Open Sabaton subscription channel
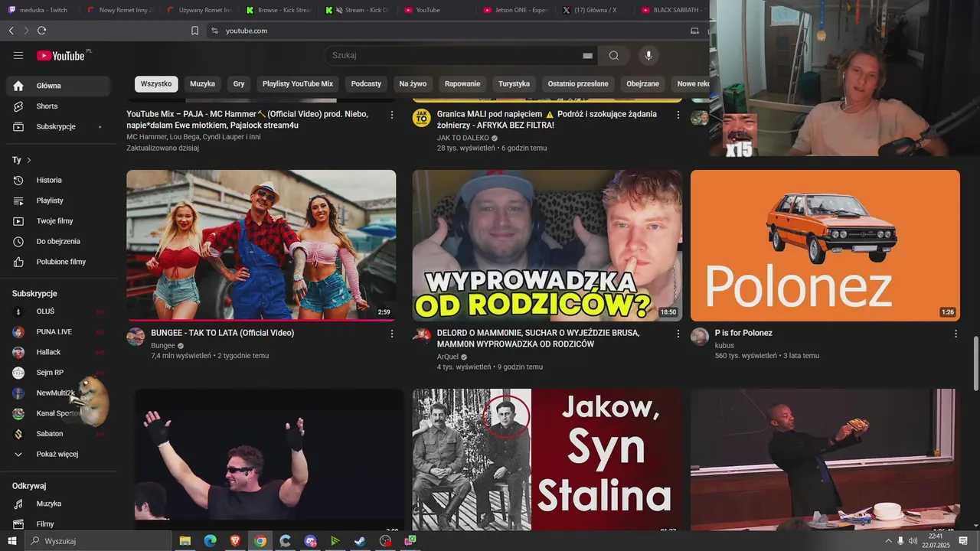This screenshot has width=980, height=551. coord(58,434)
